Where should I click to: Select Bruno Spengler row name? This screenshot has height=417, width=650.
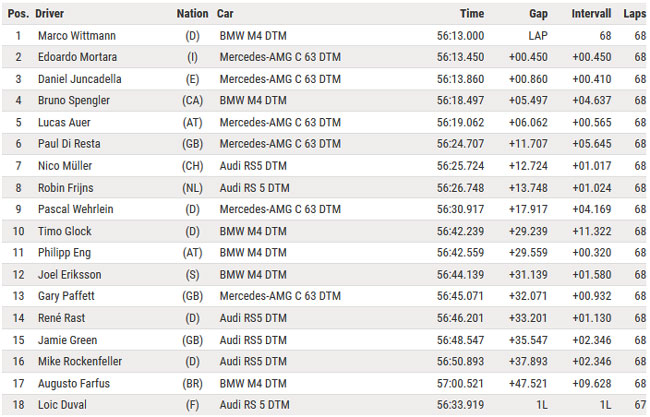coord(74,101)
